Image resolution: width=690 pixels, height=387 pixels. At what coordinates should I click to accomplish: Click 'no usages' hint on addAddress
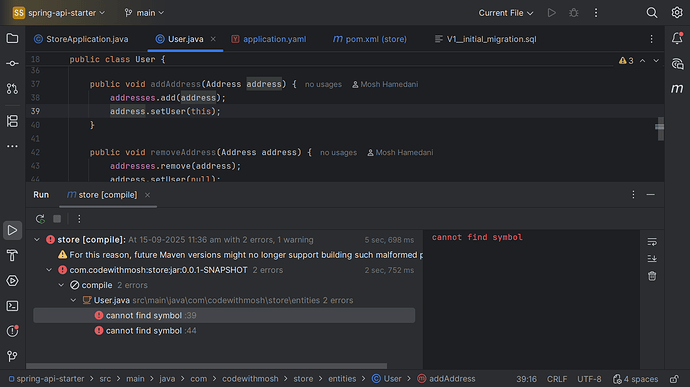pos(323,84)
